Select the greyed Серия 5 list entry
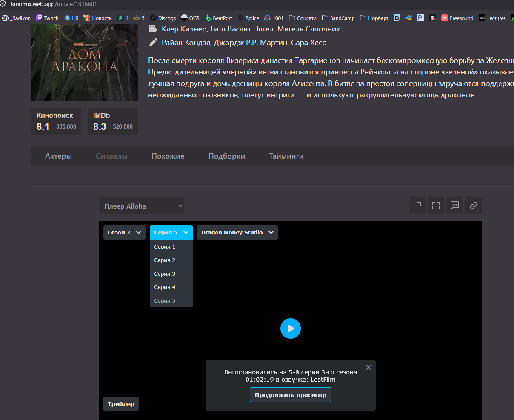The width and height of the screenshot is (514, 420). click(x=171, y=301)
